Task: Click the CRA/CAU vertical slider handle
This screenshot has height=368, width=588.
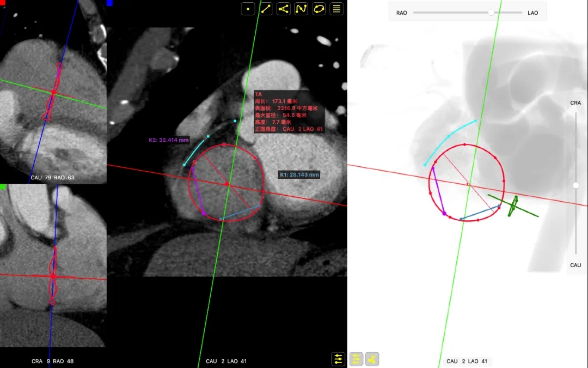Action: [576, 185]
